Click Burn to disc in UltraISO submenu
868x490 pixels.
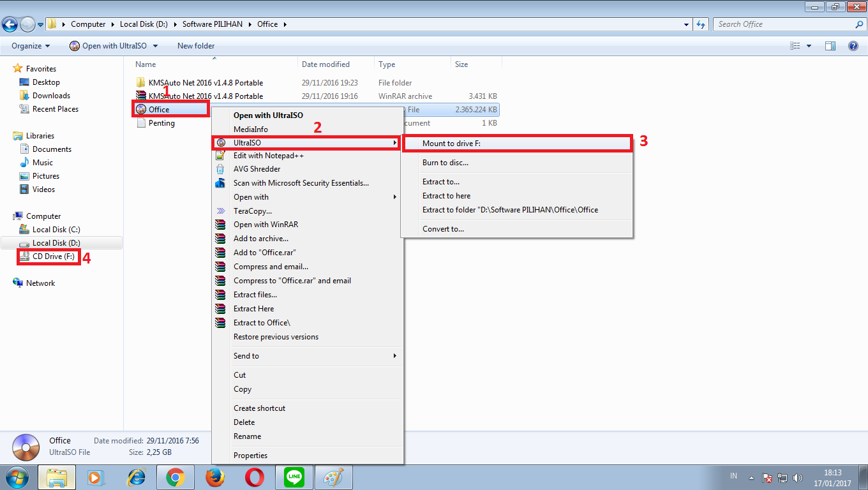[x=517, y=163]
